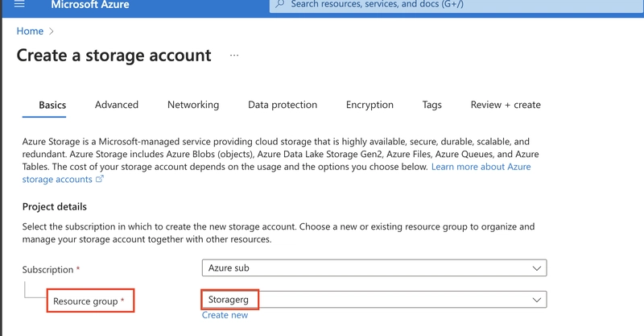Viewport: 644px width, 336px height.
Task: Open the Review + create tab
Action: 506,105
